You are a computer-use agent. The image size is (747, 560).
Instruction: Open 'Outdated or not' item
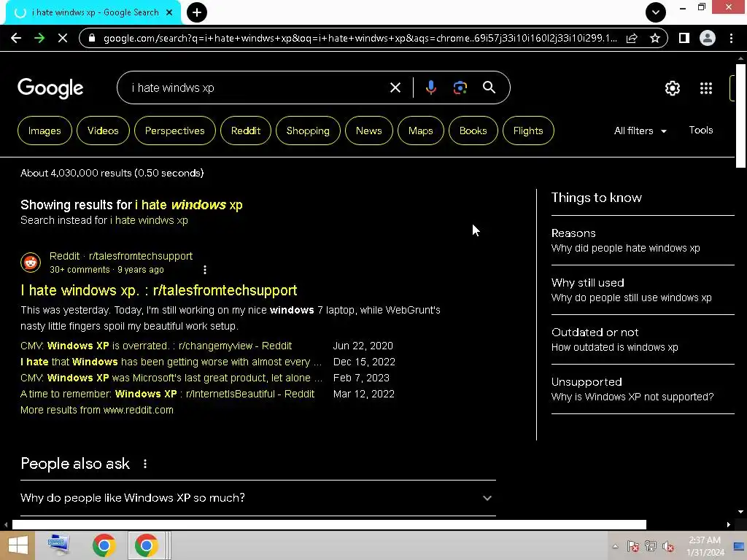tap(643, 340)
